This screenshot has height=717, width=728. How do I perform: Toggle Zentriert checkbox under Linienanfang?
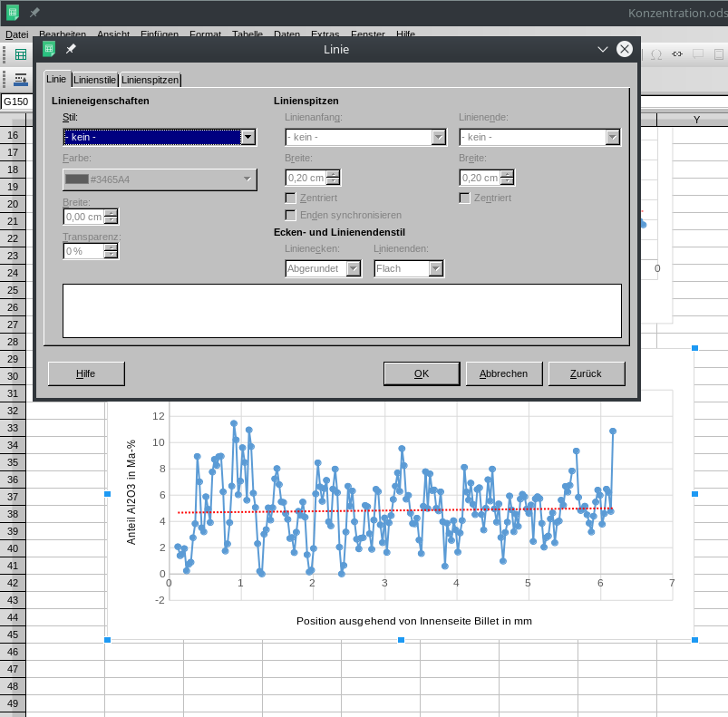(291, 198)
